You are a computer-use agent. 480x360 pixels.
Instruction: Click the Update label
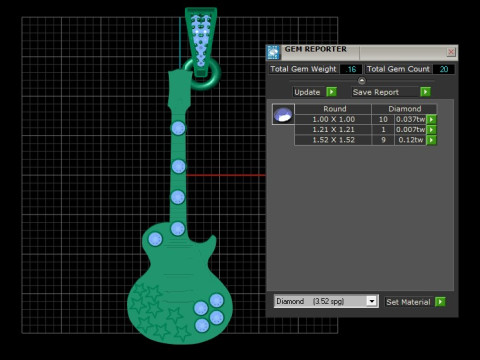point(307,92)
